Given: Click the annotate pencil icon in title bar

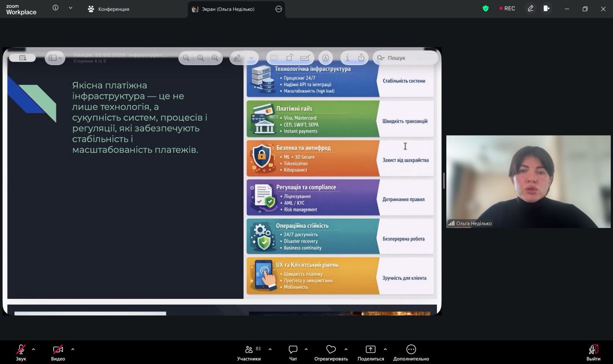Looking at the screenshot, I should [530, 8].
